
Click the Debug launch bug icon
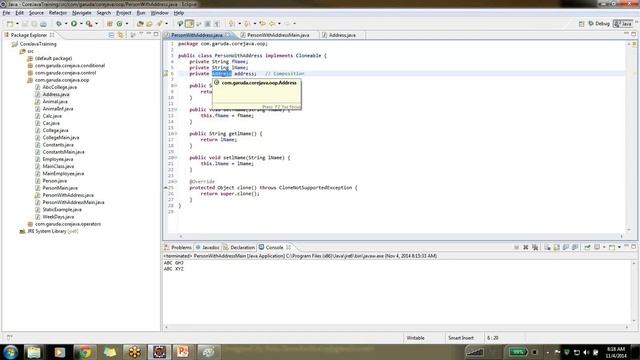coord(59,24)
